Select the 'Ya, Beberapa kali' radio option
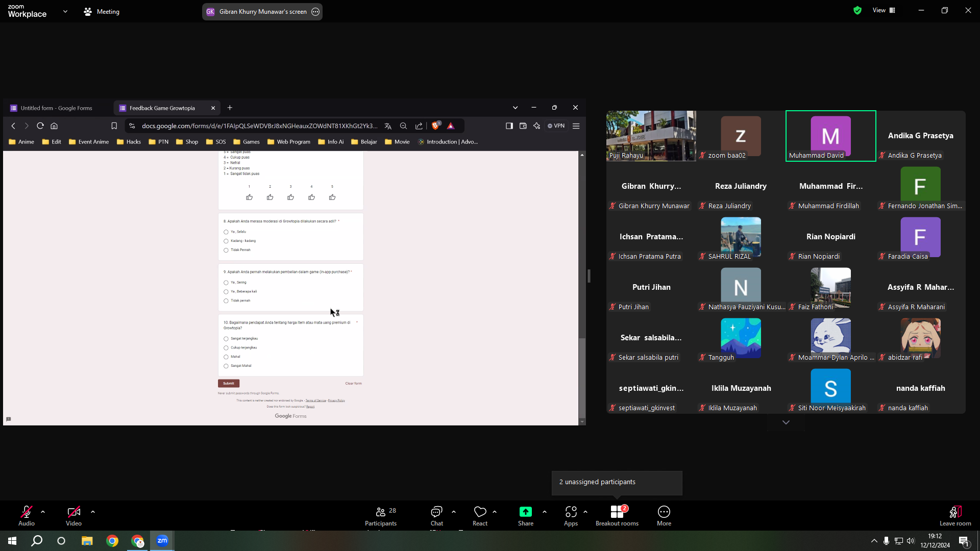Viewport: 980px width, 551px height. coord(226,292)
